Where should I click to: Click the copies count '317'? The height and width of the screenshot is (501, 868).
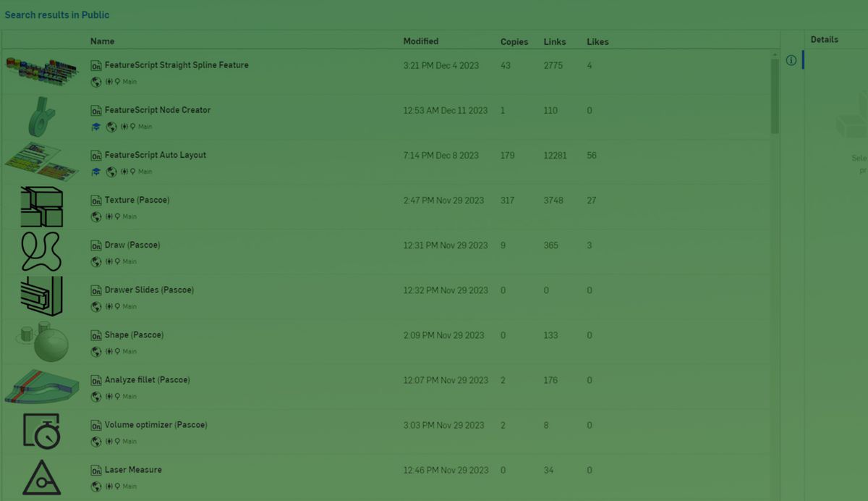click(508, 200)
